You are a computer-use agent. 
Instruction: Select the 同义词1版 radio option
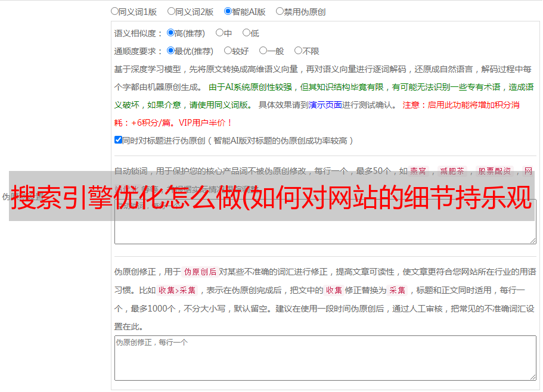114,11
